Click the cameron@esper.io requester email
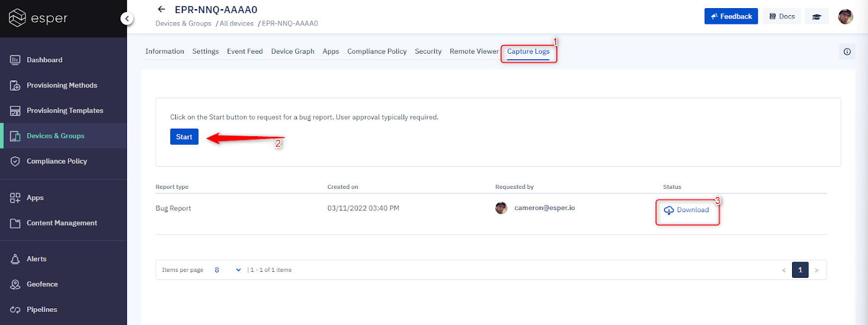The image size is (868, 325). [x=545, y=208]
